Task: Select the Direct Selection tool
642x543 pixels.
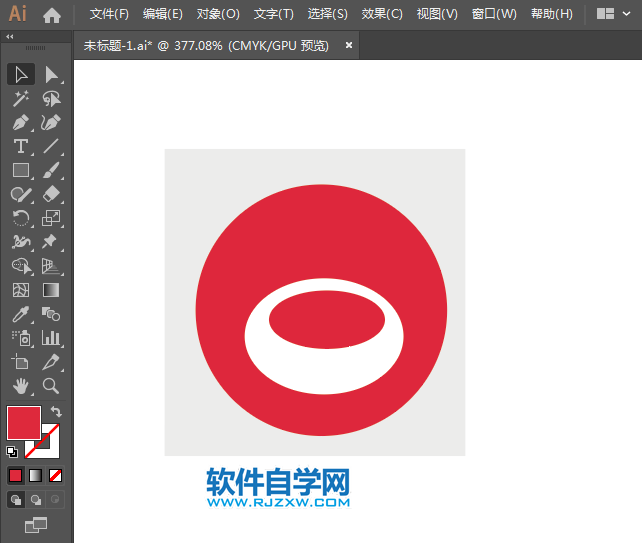Action: coord(51,75)
